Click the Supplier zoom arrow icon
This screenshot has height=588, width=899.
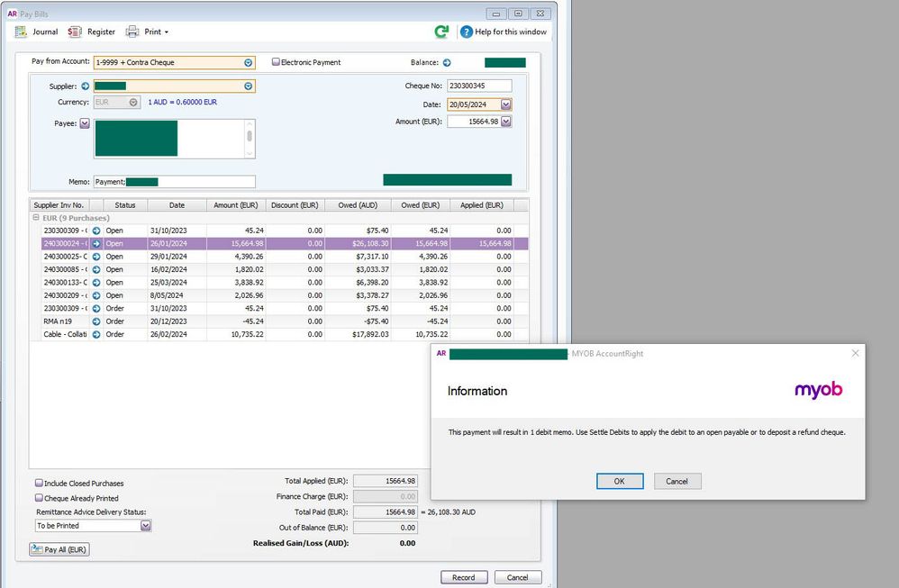click(x=86, y=86)
